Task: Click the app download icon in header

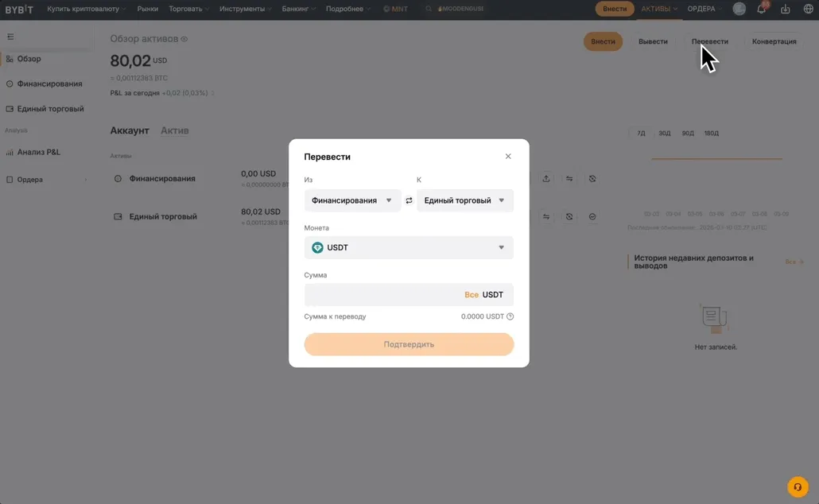Action: click(786, 10)
